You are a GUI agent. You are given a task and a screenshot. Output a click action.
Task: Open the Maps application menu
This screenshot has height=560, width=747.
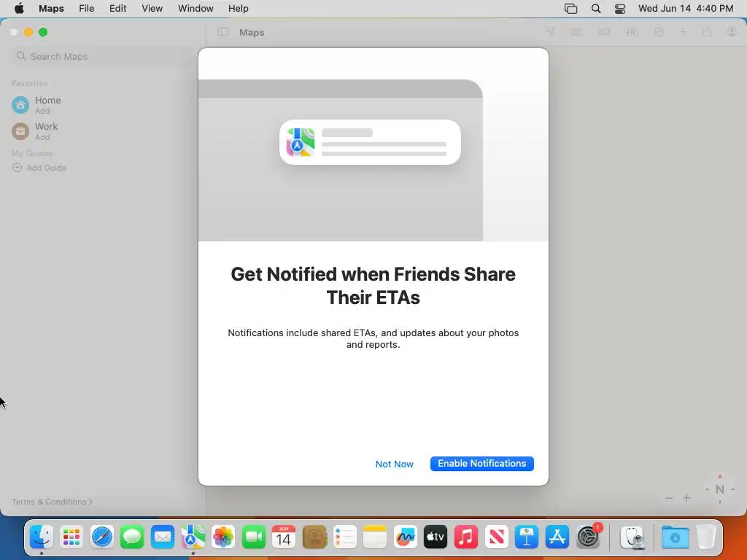pyautogui.click(x=51, y=9)
